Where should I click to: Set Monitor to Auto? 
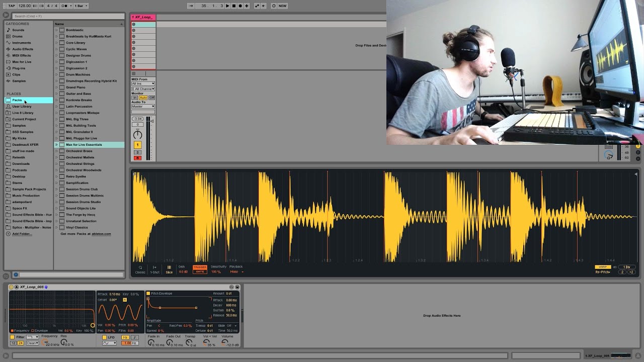coord(143,98)
